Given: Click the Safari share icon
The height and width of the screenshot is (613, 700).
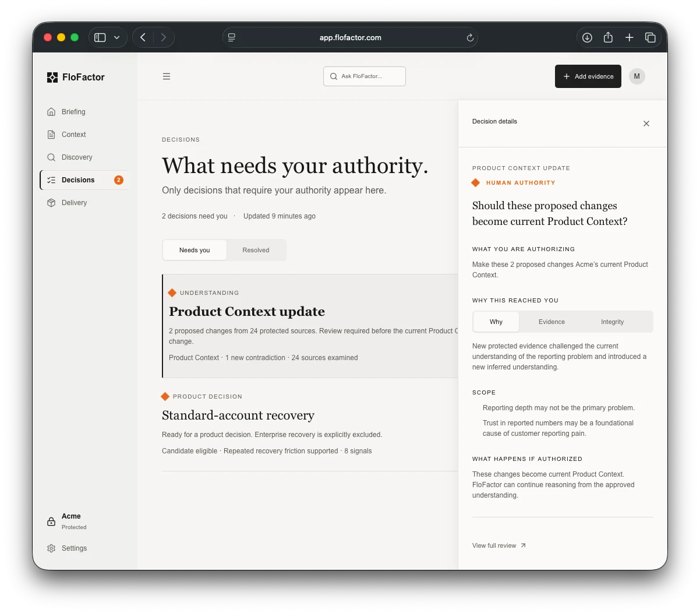Looking at the screenshot, I should [x=608, y=37].
